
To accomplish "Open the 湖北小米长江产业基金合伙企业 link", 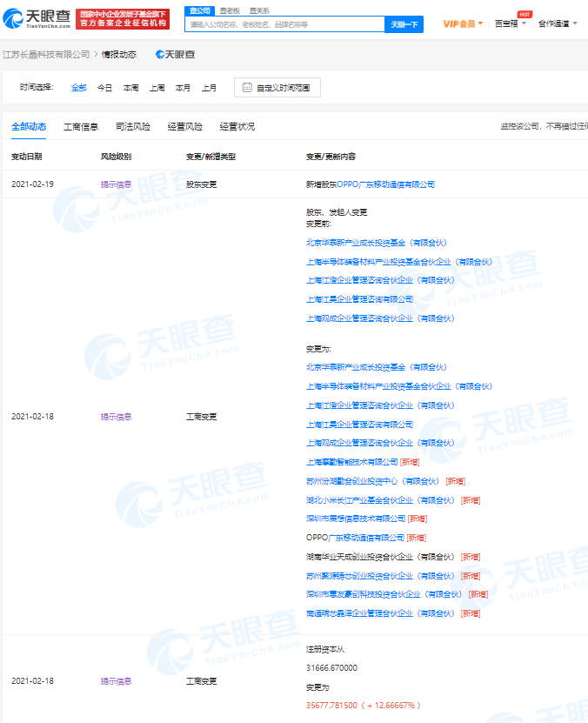I will (x=380, y=500).
